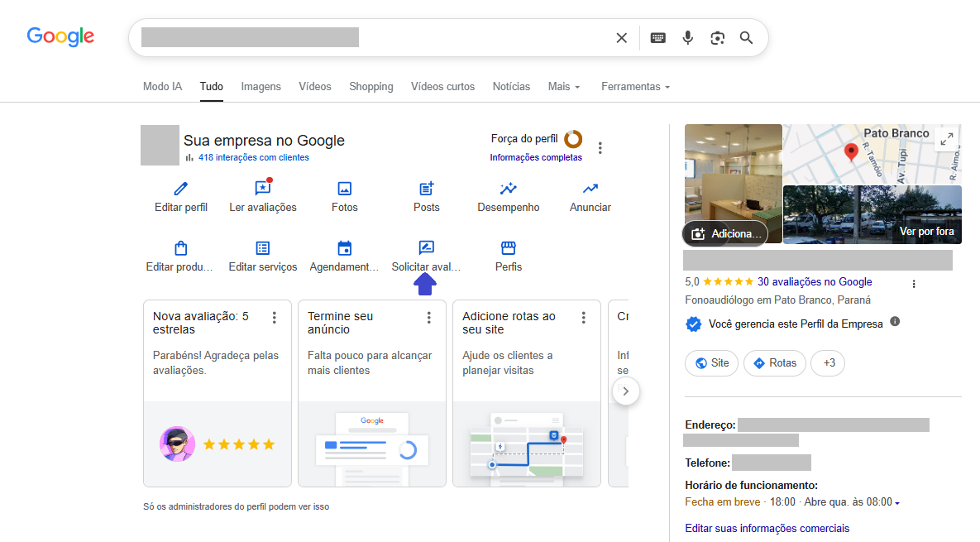Open the Desempenho chart icon
The image size is (980, 542).
point(508,188)
